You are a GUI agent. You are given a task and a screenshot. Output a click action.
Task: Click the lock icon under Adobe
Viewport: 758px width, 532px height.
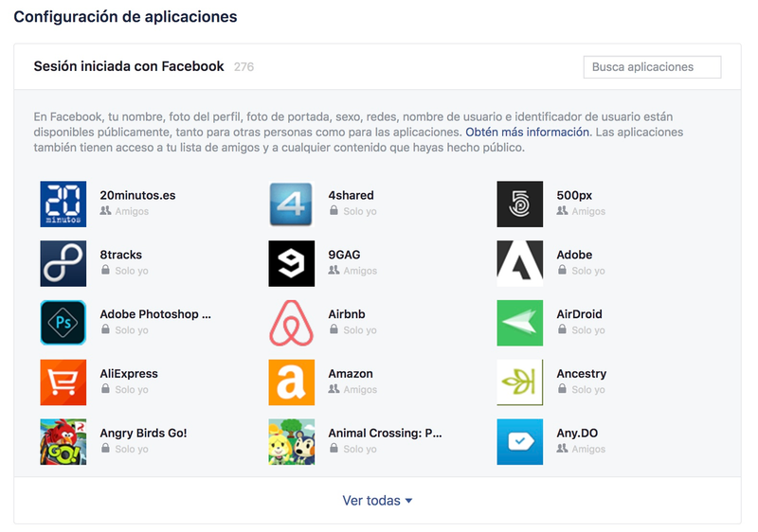point(562,270)
